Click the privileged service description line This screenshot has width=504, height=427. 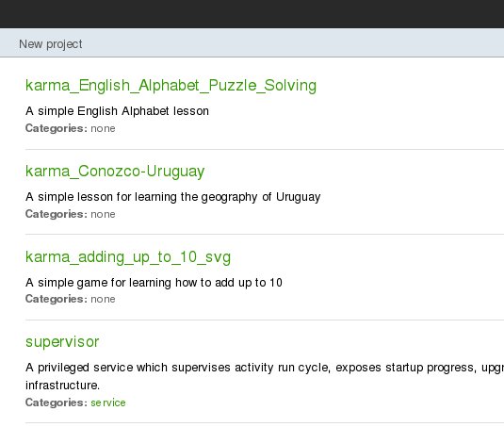coord(265,368)
